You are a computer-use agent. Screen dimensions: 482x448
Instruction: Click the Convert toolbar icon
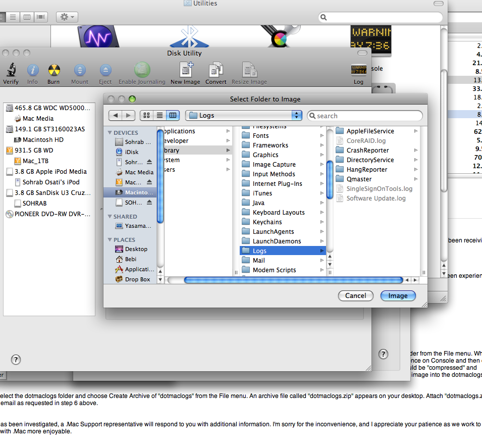pyautogui.click(x=216, y=70)
